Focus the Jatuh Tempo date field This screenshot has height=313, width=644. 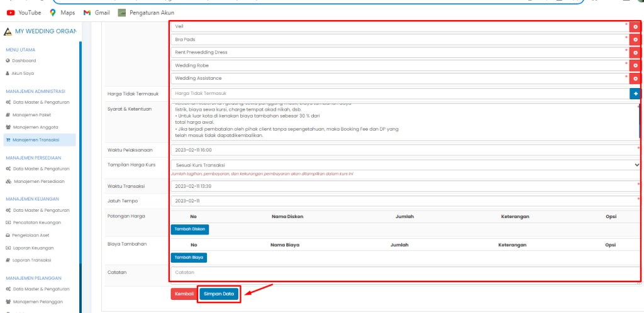[405, 200]
